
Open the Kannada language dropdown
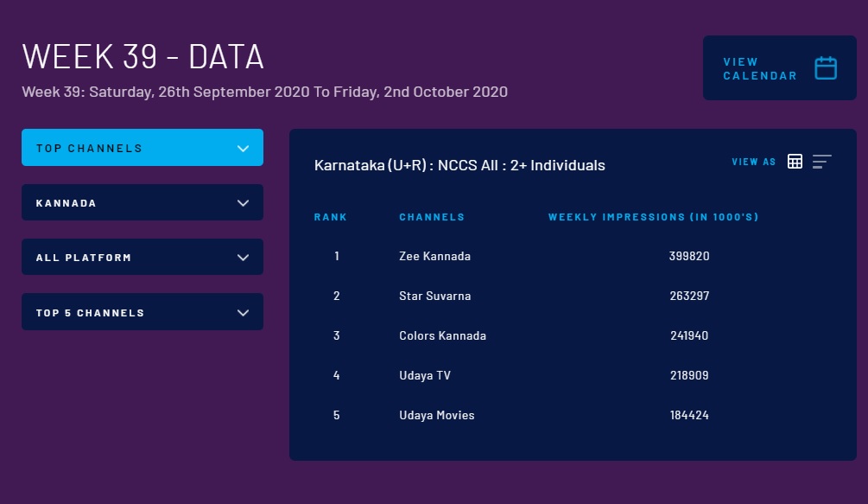click(x=143, y=202)
